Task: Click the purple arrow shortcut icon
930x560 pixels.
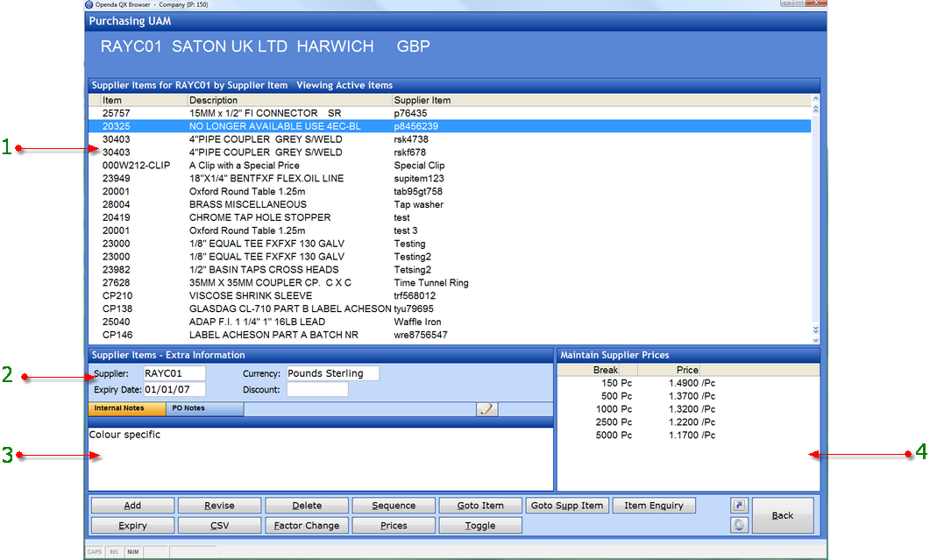Action: coord(739,506)
